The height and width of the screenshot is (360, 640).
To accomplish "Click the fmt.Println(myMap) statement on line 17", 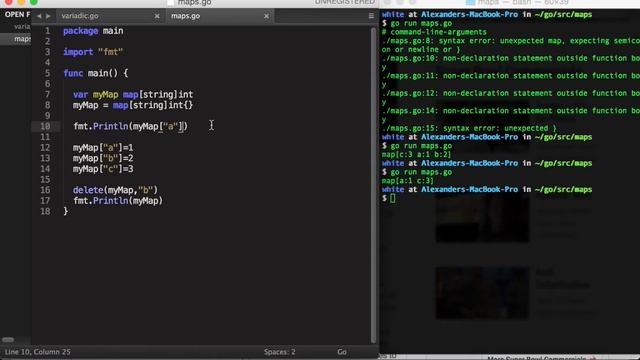I will pyautogui.click(x=118, y=201).
